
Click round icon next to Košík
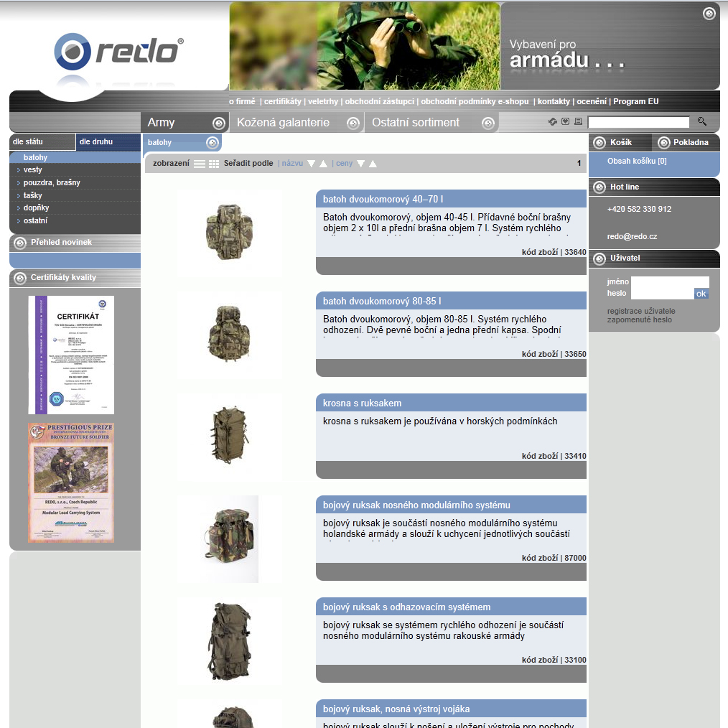599,143
